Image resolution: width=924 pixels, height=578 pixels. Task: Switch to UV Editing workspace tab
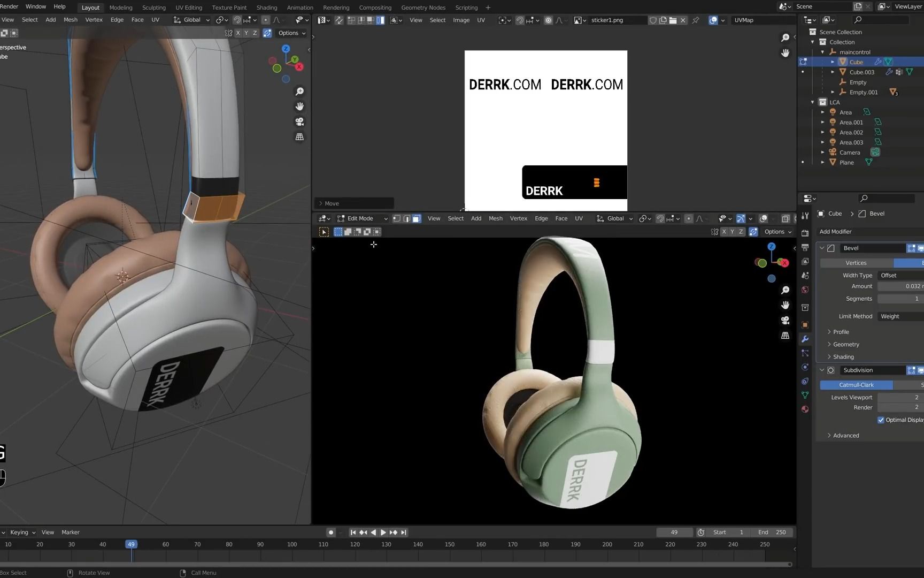(189, 7)
